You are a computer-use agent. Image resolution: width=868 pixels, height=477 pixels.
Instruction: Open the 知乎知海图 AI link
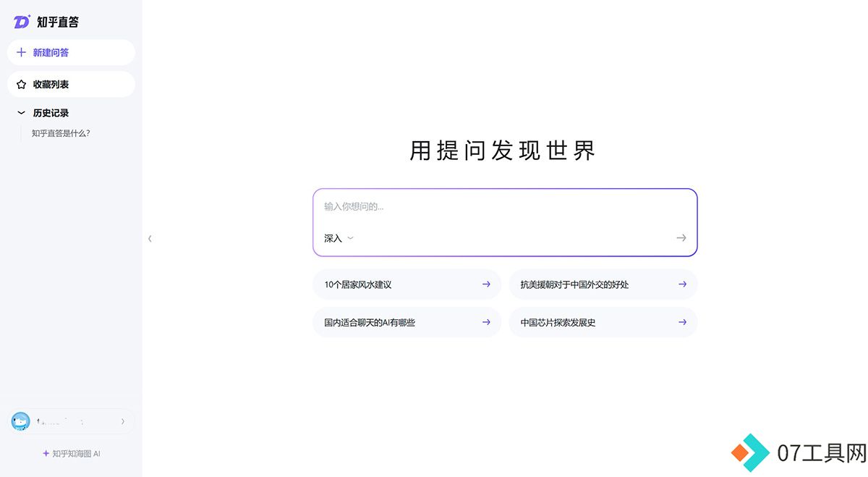click(x=71, y=454)
